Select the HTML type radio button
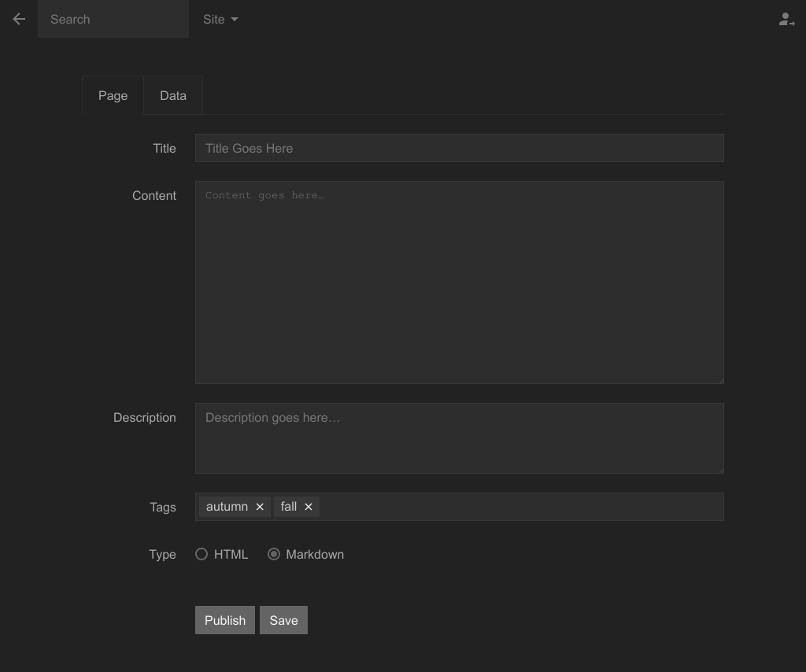Viewport: 806px width, 672px height. click(x=201, y=554)
